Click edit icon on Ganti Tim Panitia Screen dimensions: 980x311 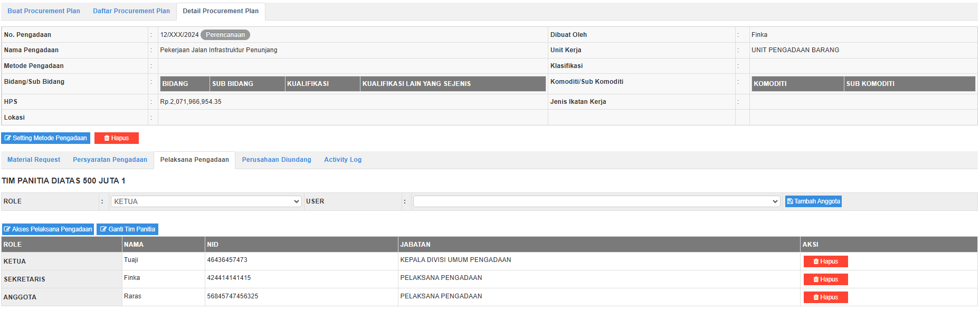[103, 229]
